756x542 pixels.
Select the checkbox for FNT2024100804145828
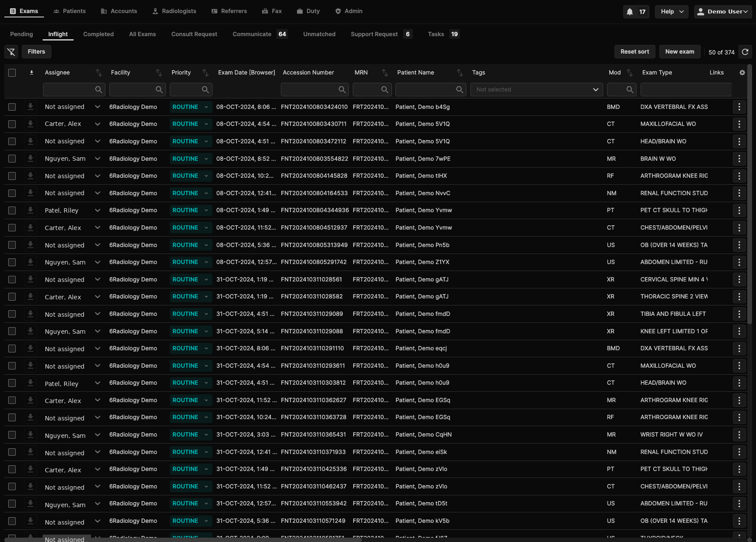point(12,176)
